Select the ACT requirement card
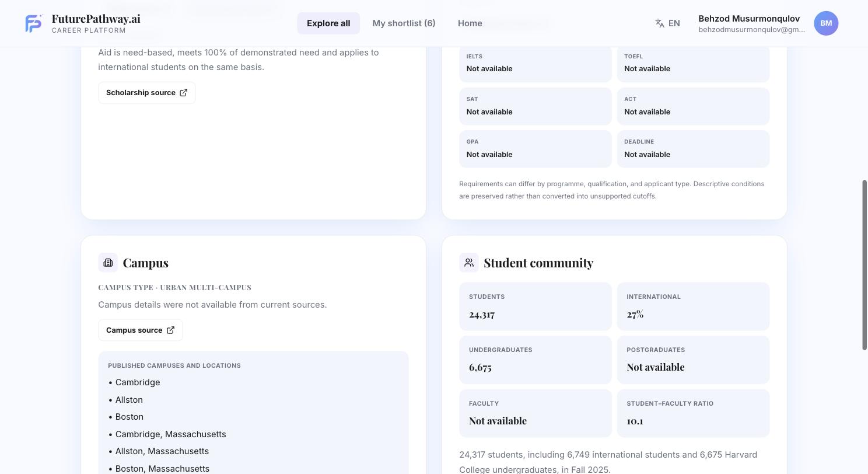The width and height of the screenshot is (868, 474). [x=693, y=106]
